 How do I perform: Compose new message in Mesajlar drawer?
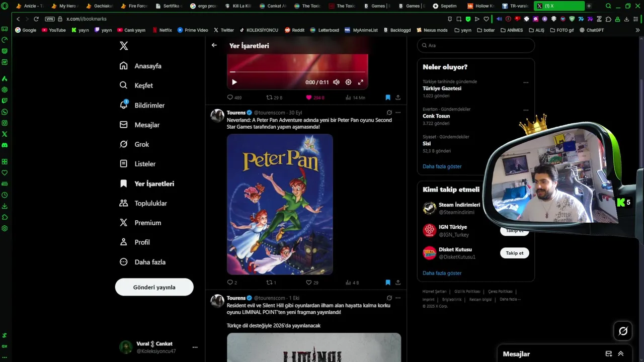click(608, 354)
